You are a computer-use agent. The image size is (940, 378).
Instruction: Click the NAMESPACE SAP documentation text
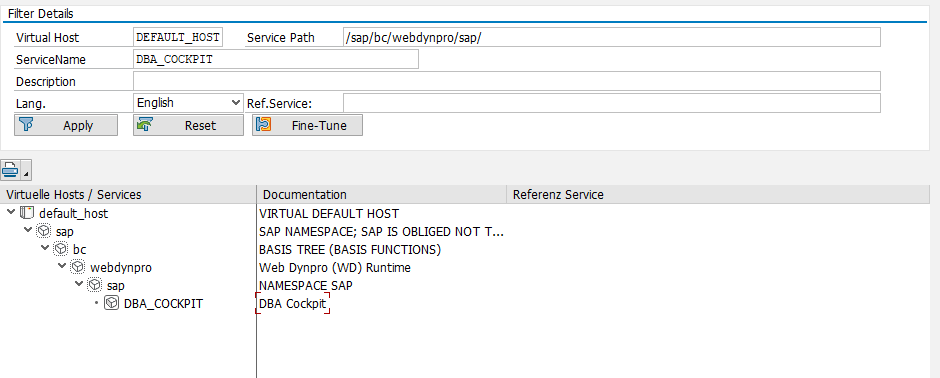coord(306,286)
